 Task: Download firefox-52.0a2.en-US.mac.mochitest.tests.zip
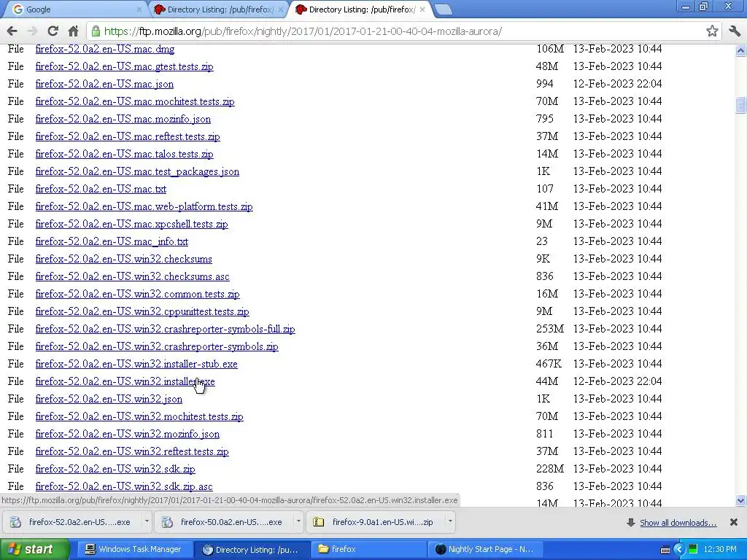[x=135, y=101]
